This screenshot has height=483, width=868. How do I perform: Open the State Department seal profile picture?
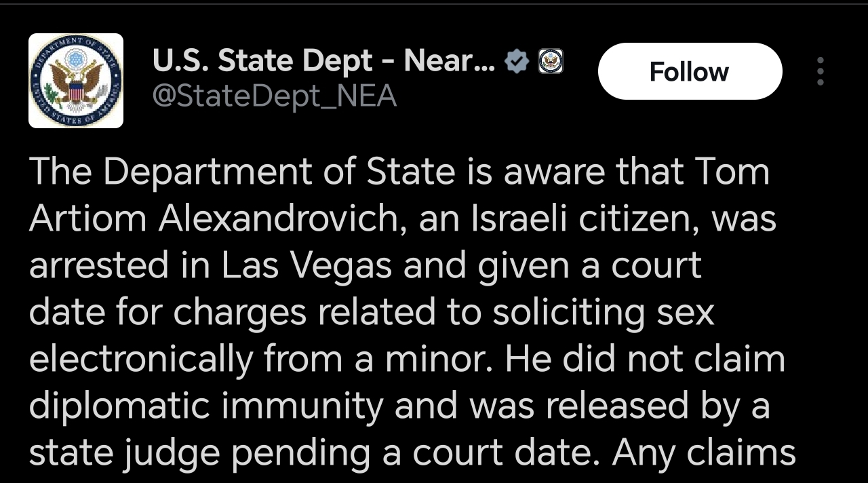(x=75, y=81)
